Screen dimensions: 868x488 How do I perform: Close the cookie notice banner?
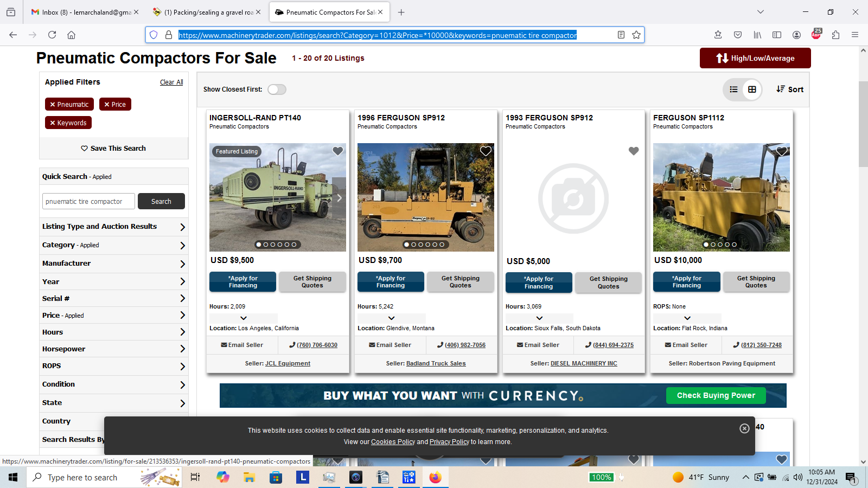coord(744,428)
